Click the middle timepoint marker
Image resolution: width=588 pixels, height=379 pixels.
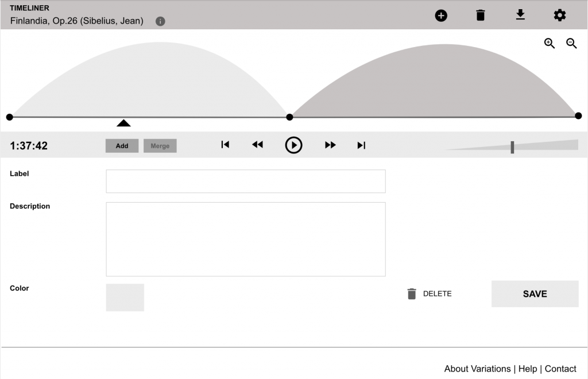pyautogui.click(x=289, y=117)
